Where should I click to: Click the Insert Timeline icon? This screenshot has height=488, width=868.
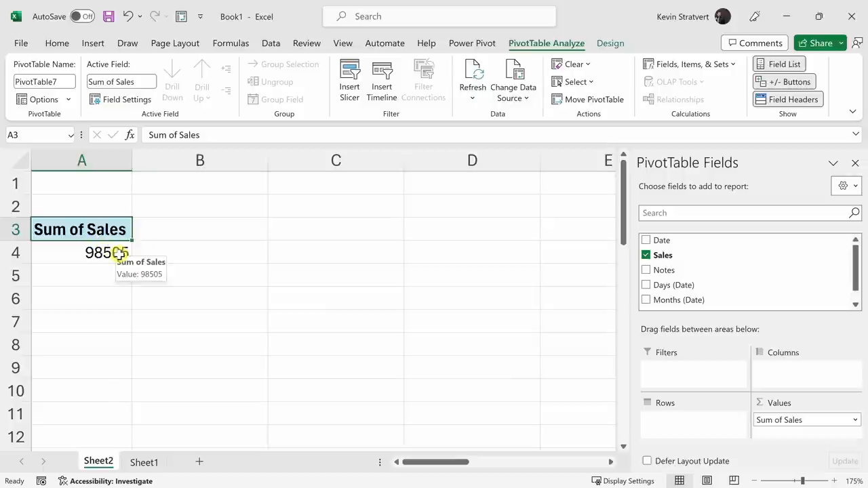(382, 70)
